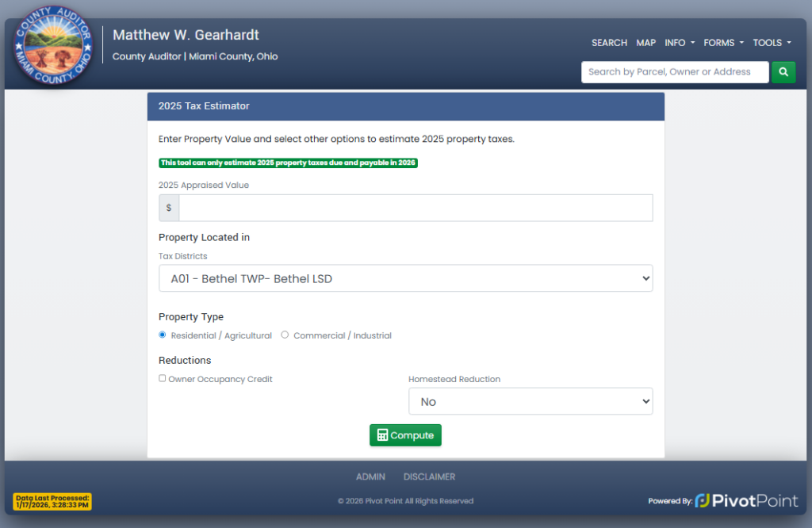Click the Miami County Auditor seal logo

coord(53,48)
